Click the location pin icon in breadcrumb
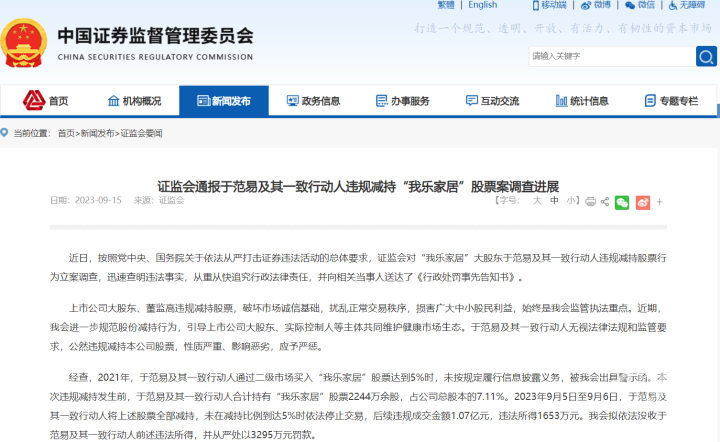The image size is (720, 442). (4, 133)
